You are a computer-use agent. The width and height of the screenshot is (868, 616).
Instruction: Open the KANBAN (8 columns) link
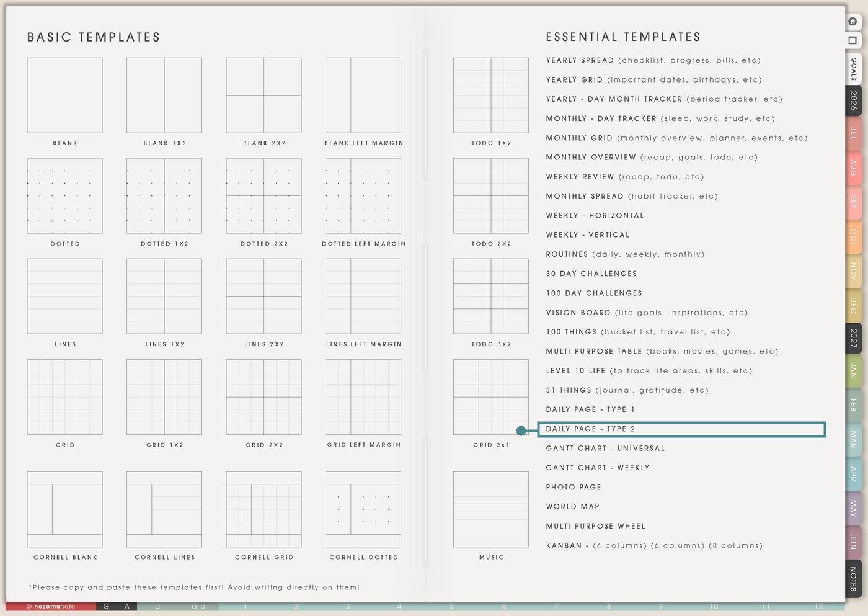(736, 546)
